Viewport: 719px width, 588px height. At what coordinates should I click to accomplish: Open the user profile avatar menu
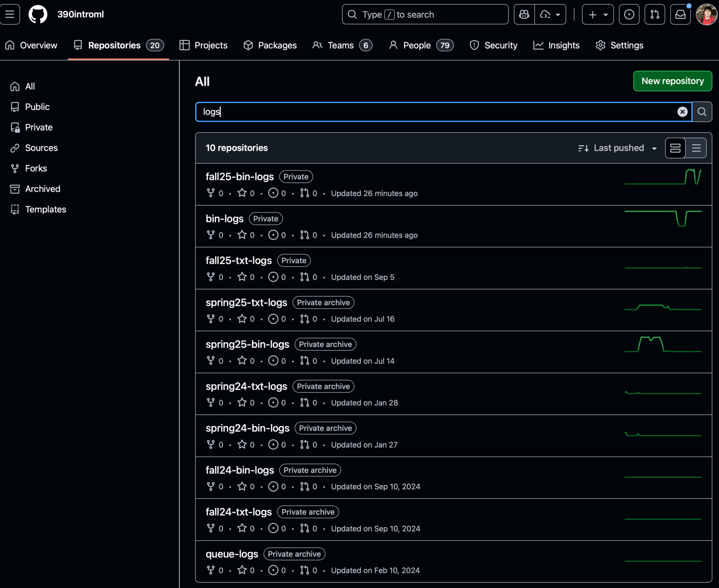tap(706, 14)
